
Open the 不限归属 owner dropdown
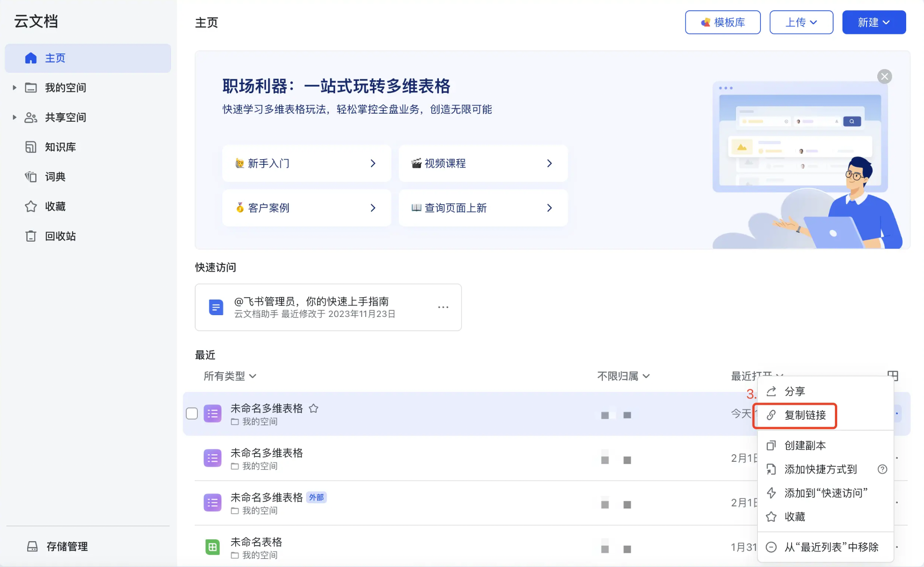pyautogui.click(x=623, y=376)
